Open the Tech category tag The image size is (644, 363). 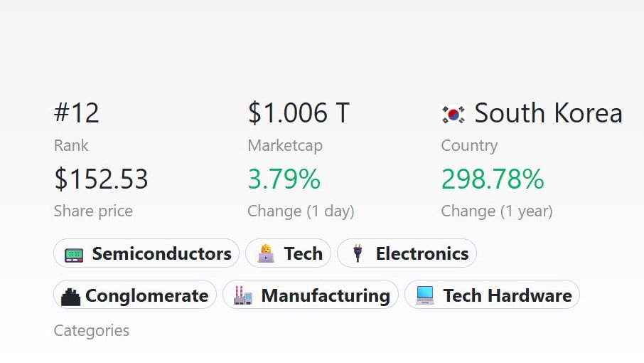coord(303,254)
